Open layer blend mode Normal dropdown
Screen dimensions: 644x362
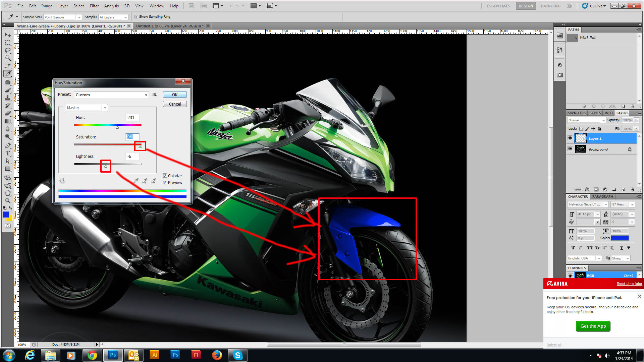click(x=586, y=120)
